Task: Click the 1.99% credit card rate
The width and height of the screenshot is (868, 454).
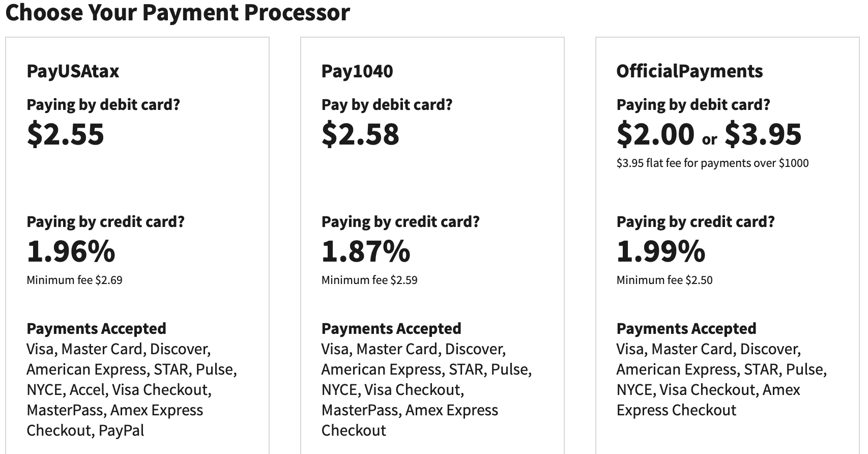Action: pos(661,251)
